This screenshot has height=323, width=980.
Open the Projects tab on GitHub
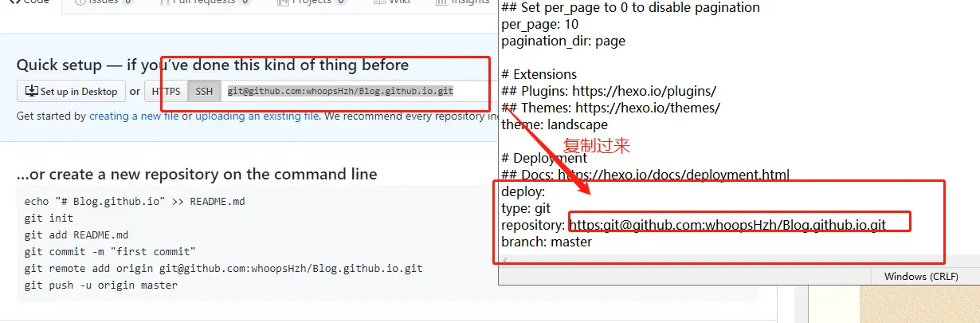tap(312, 2)
